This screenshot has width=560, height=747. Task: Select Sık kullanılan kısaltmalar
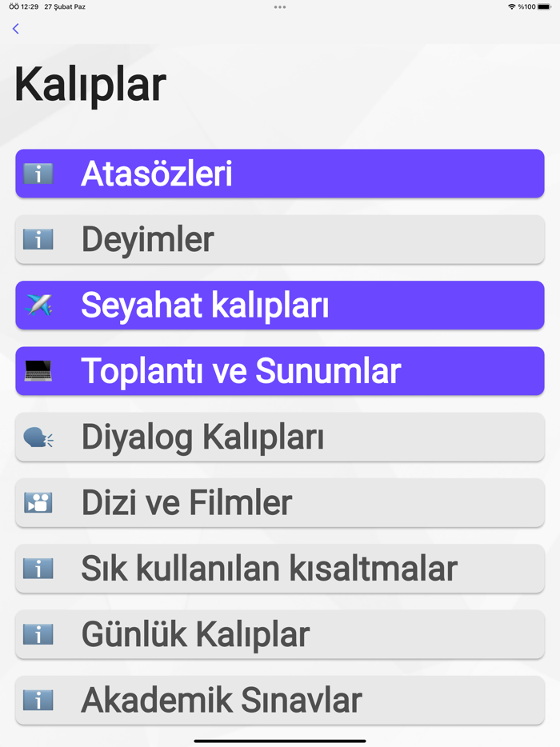coord(280,568)
